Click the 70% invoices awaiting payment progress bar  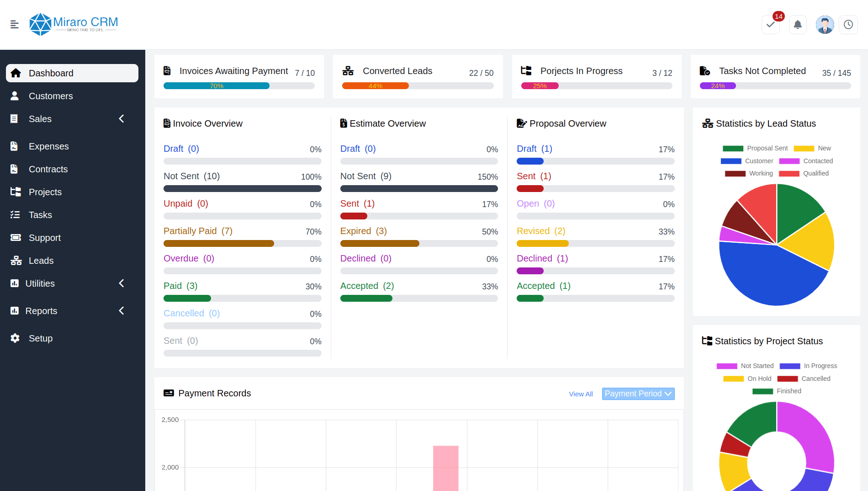point(217,85)
